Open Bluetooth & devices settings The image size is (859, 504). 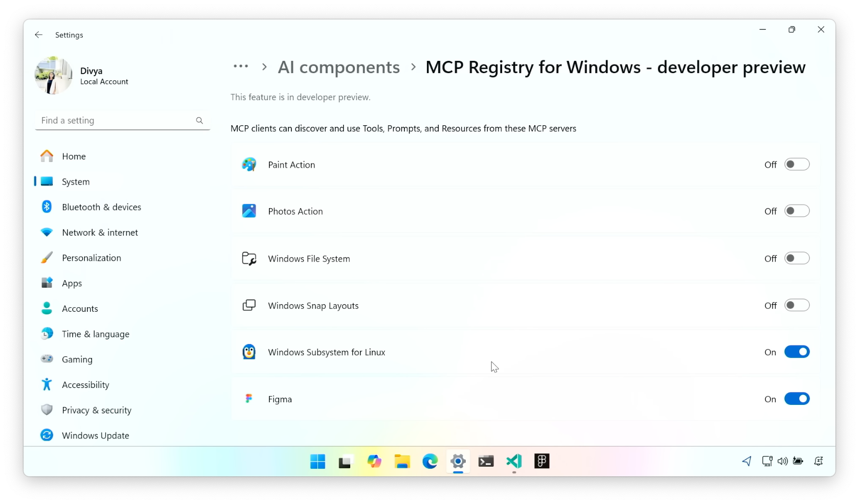[123, 207]
